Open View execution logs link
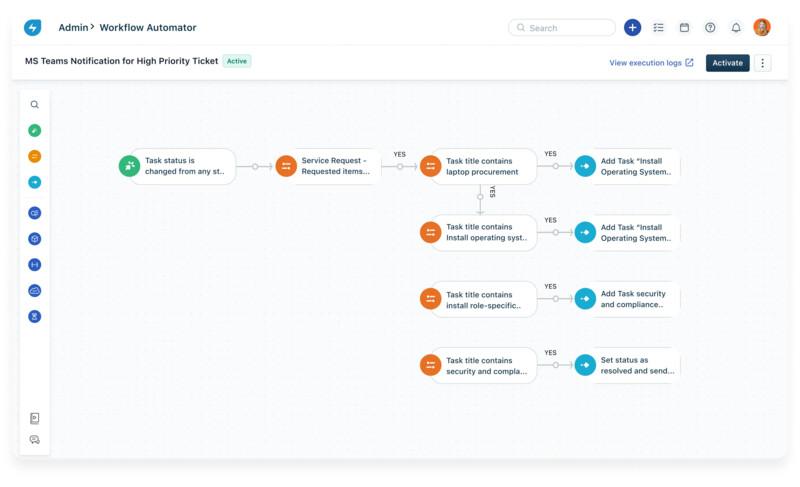 point(651,63)
